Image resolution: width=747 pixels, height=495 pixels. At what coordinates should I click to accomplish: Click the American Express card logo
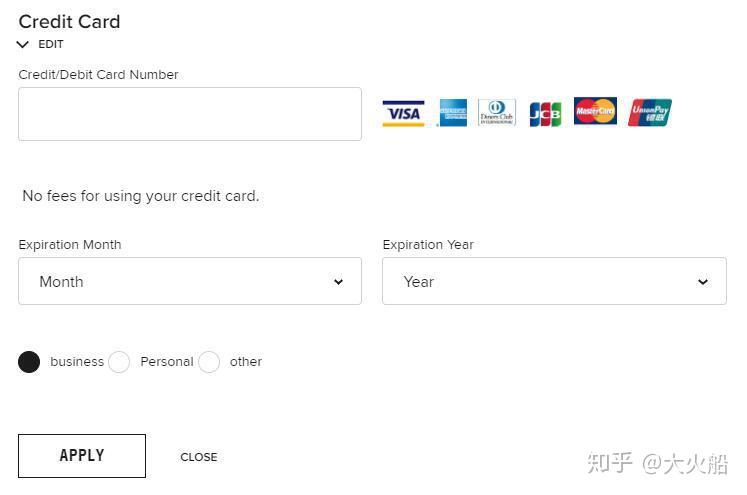[x=453, y=113]
